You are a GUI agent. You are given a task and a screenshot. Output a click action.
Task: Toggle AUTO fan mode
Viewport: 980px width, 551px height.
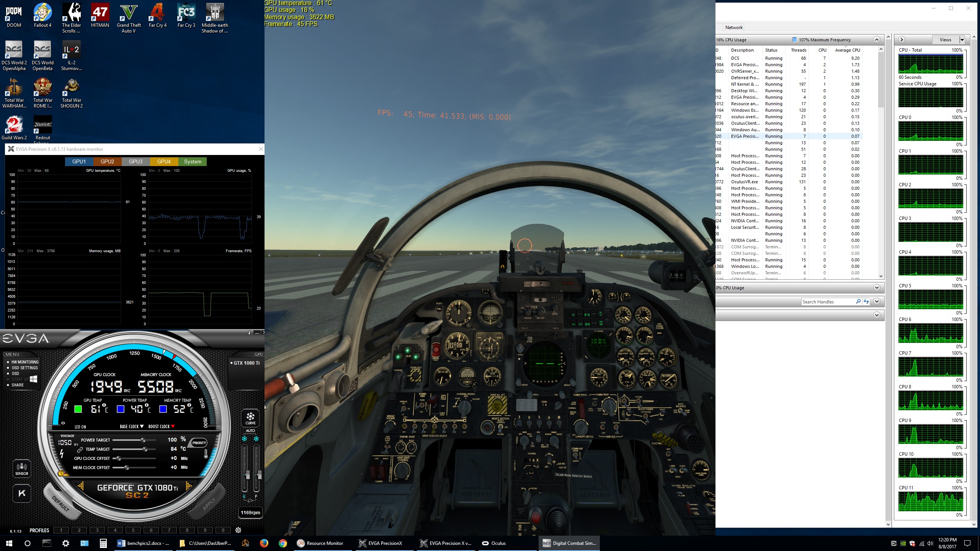tap(250, 430)
